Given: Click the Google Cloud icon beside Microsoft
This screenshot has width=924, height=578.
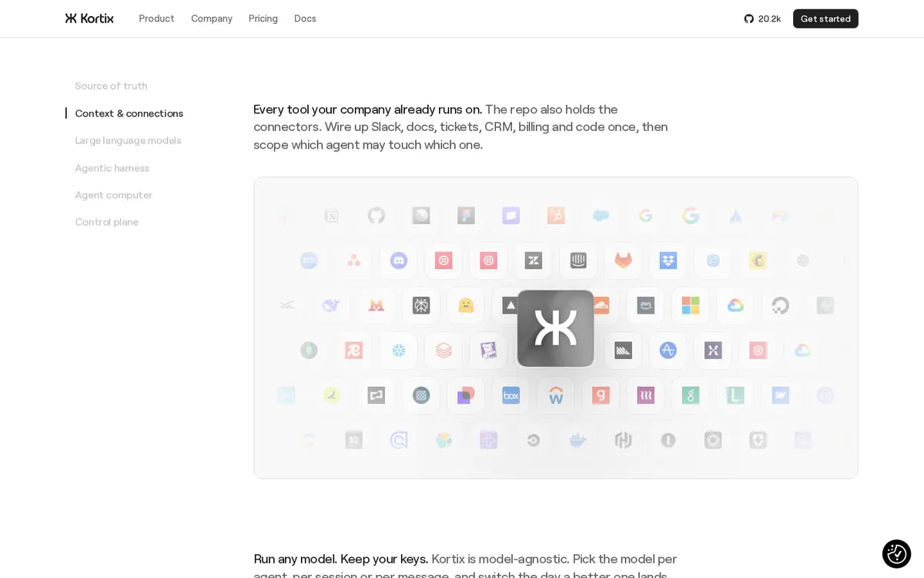Looking at the screenshot, I should (x=736, y=305).
